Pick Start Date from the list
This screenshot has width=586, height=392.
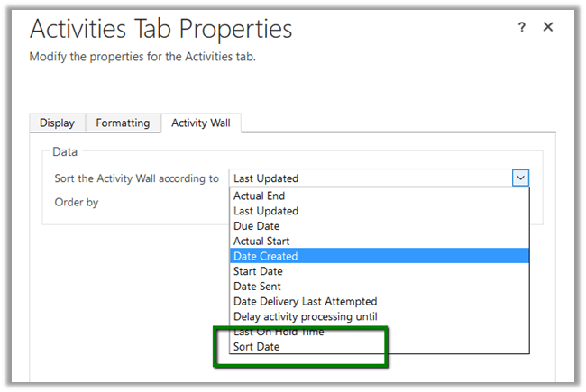[258, 271]
